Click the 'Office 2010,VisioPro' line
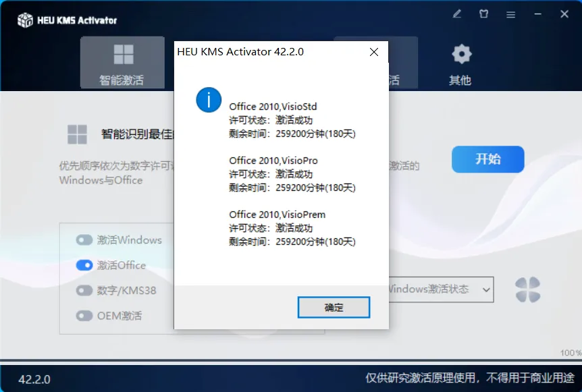The image size is (582, 392). (x=273, y=161)
